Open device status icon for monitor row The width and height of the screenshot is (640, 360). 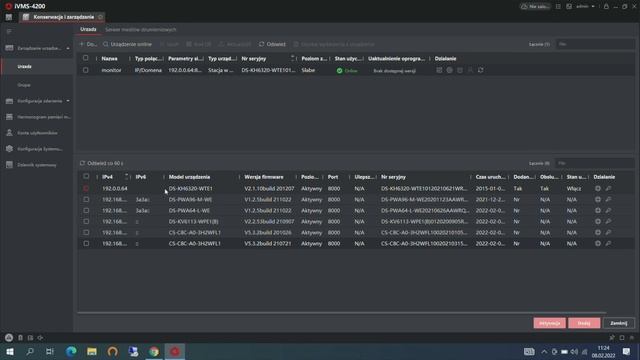click(x=460, y=70)
